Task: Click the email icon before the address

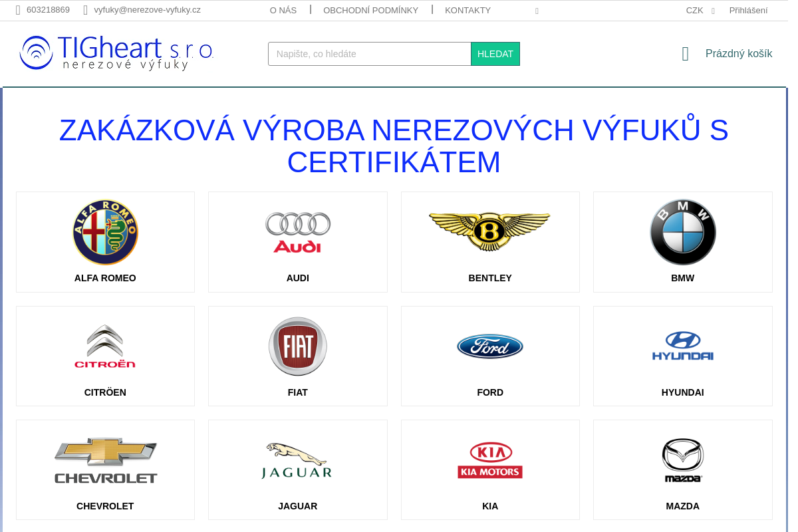Action: click(84, 10)
